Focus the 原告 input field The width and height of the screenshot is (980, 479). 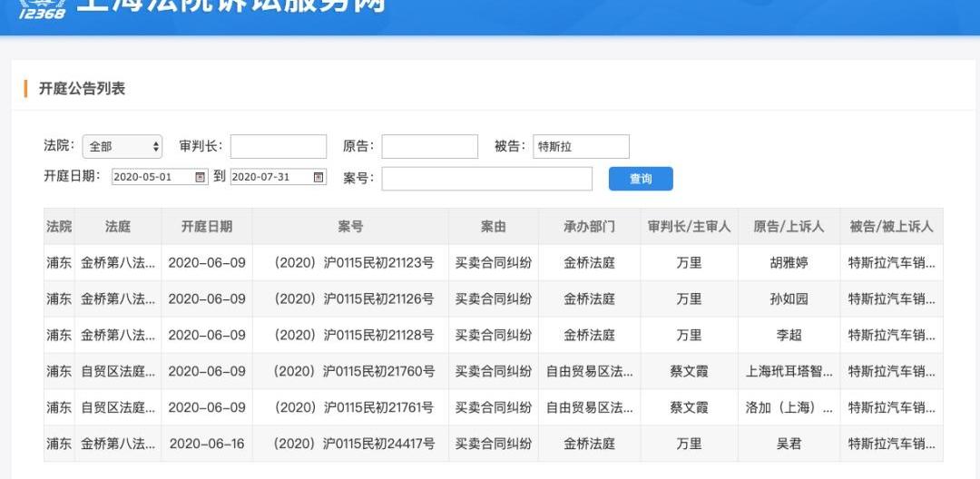click(x=430, y=147)
